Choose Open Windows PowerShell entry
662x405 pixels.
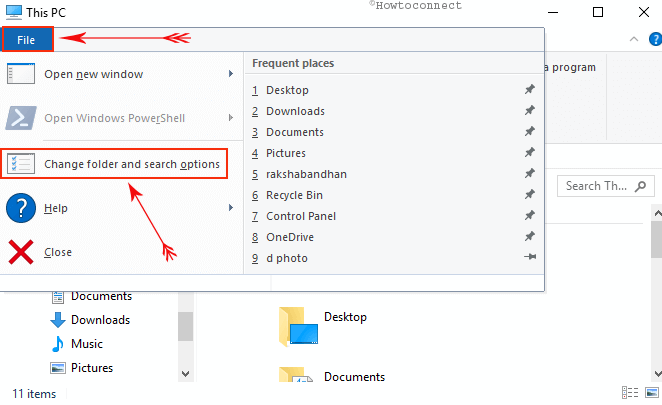tap(122, 118)
